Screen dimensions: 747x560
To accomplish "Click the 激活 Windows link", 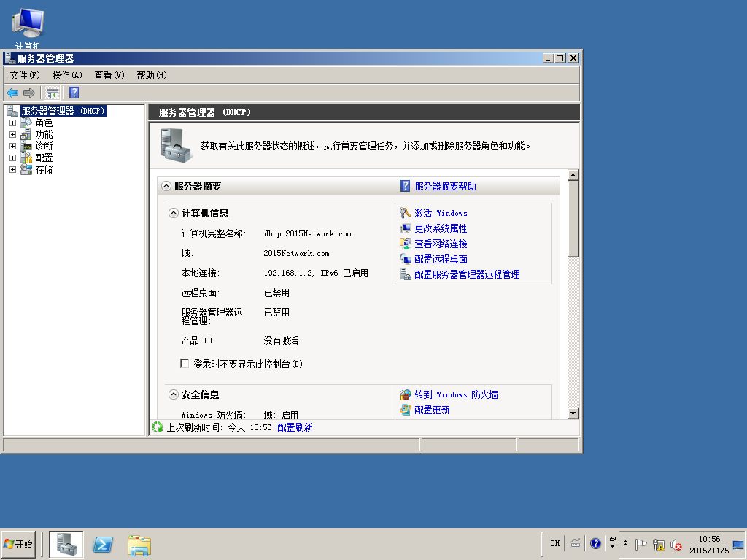I will pos(441,213).
